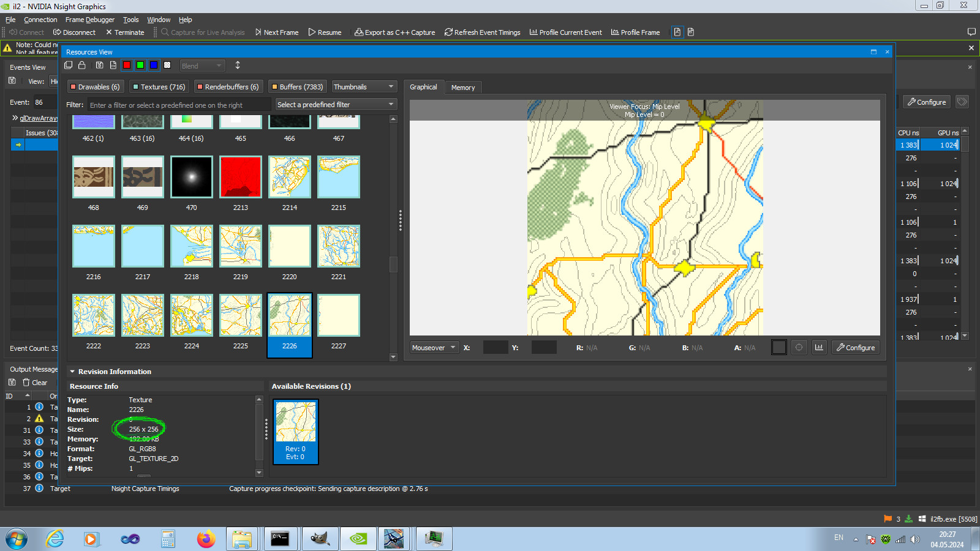Toggle the Textures (716) resource filter
This screenshot has width=980, height=551.
pos(159,87)
